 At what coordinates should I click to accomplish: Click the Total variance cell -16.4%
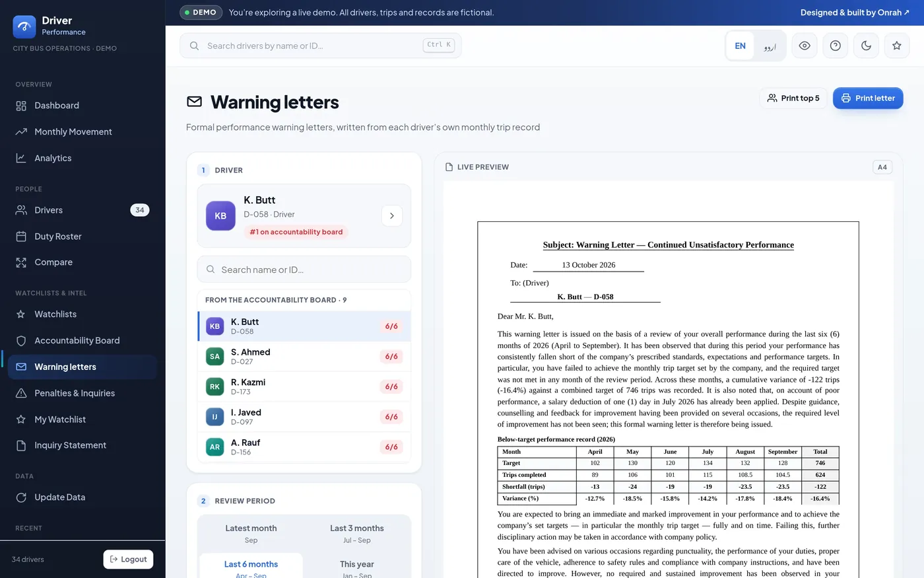820,499
